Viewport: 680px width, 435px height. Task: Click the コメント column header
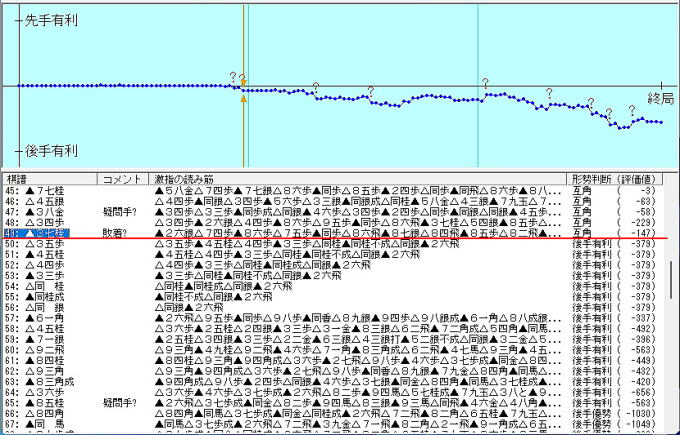(x=122, y=178)
